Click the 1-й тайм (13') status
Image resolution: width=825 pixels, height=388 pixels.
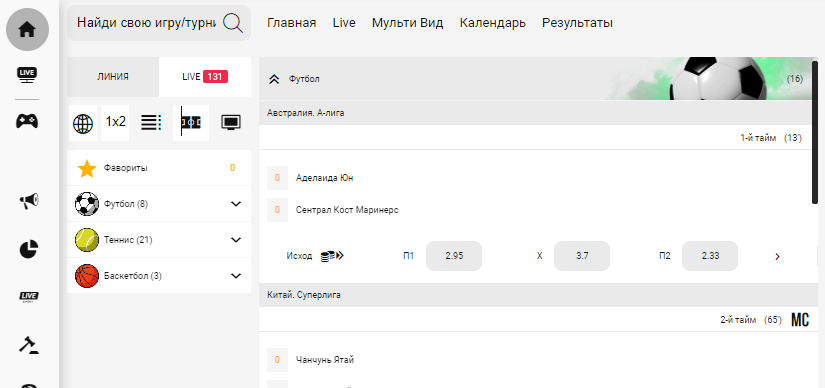(x=771, y=138)
